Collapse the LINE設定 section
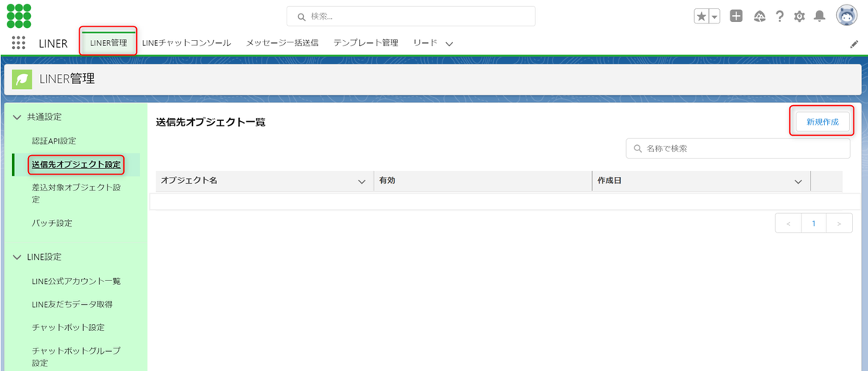 [x=16, y=257]
